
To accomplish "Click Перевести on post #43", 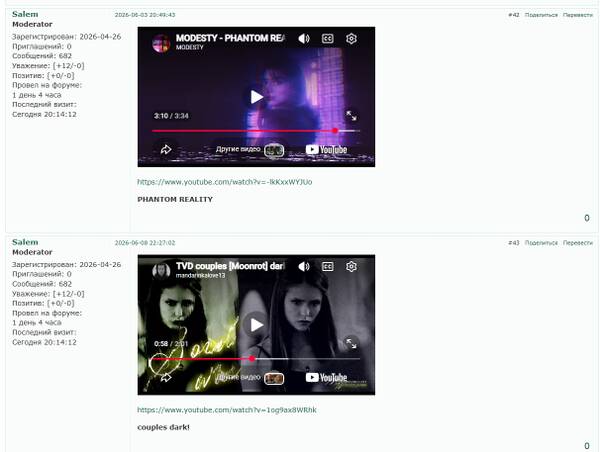I will click(578, 243).
